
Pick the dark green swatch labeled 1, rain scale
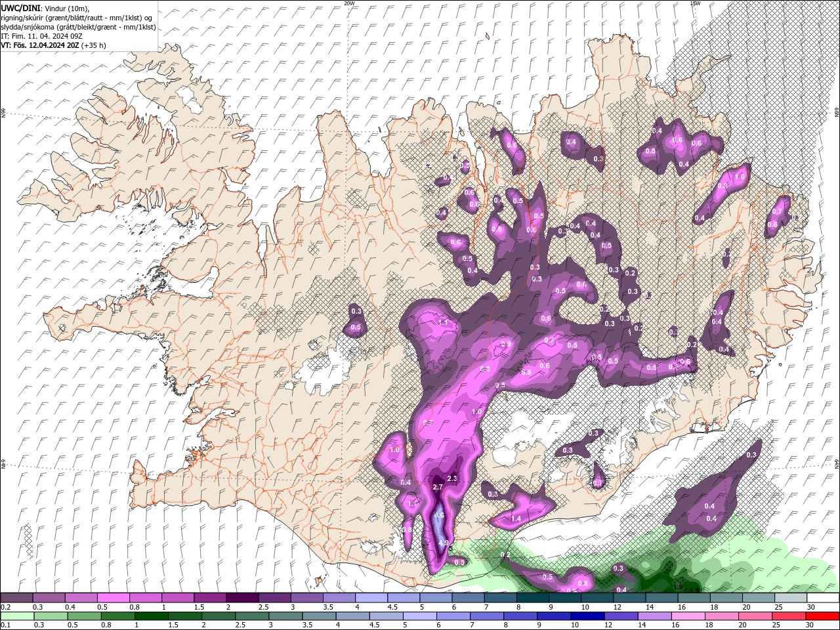pos(152,616)
